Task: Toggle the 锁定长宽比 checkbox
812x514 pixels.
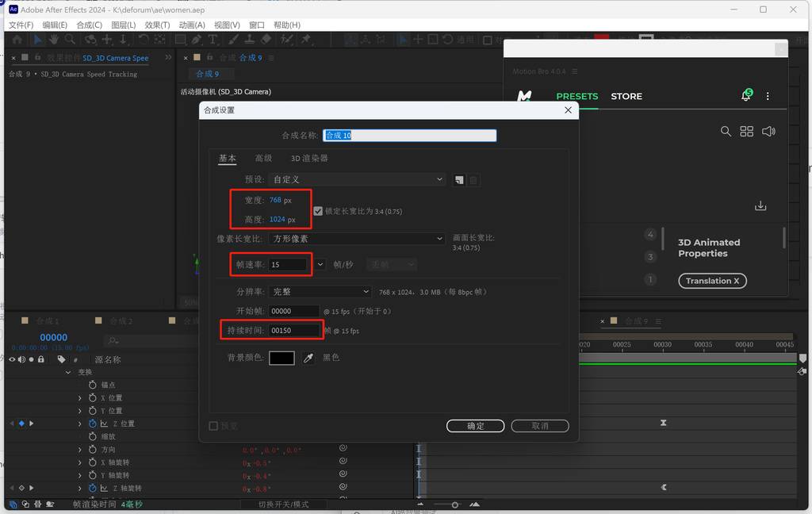Action: 318,211
